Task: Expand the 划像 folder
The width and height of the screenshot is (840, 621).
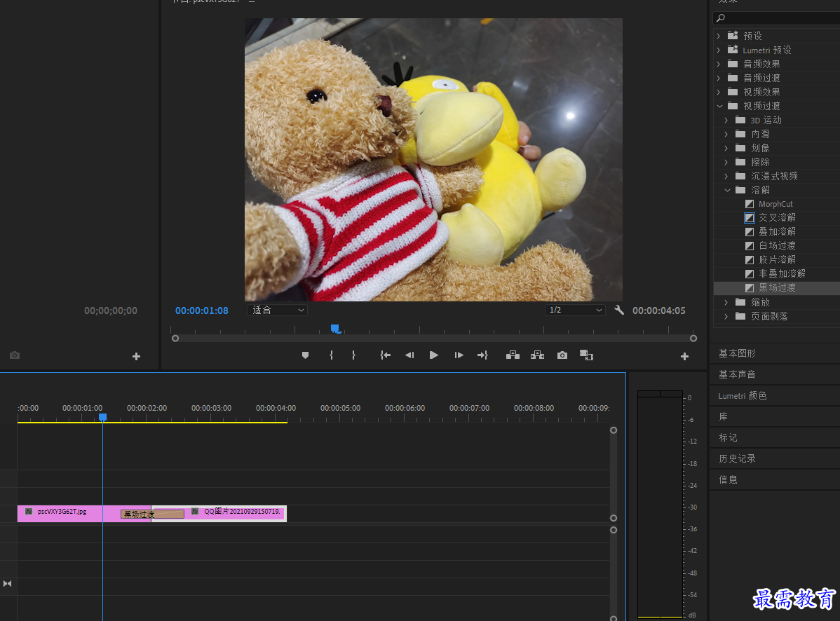Action: click(726, 148)
